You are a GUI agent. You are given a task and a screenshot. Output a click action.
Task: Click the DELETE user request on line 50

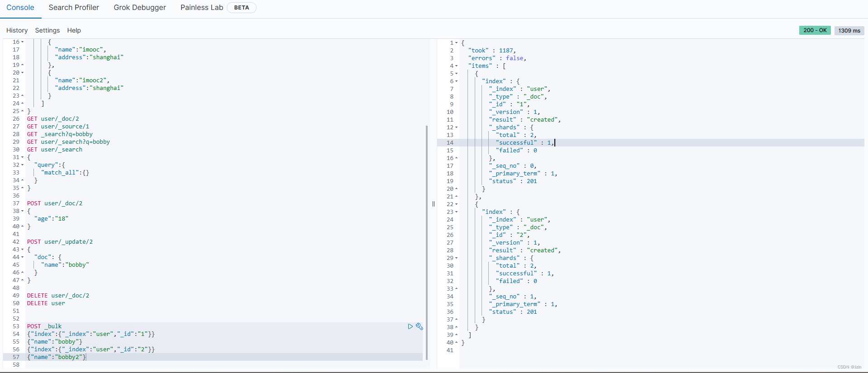pyautogui.click(x=46, y=303)
